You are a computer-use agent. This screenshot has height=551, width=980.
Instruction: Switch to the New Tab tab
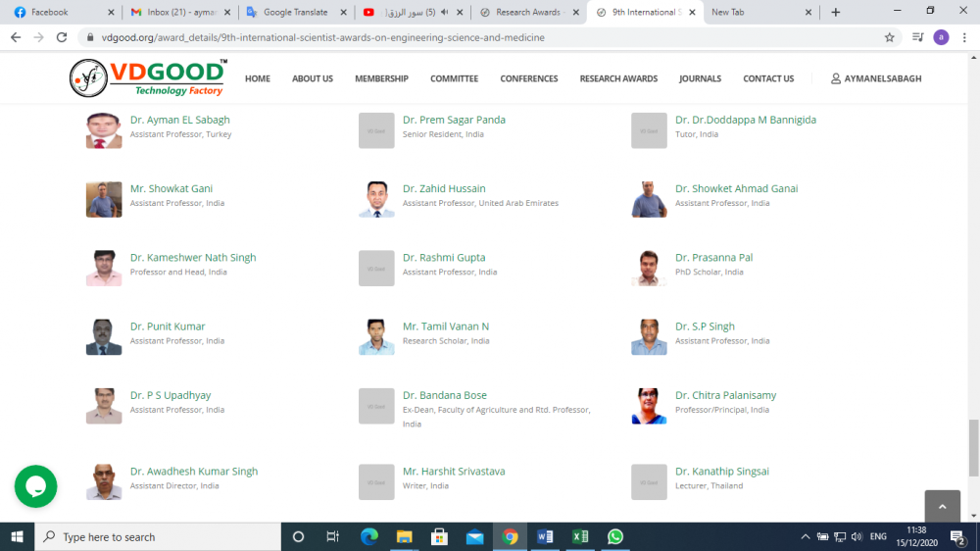(x=759, y=12)
